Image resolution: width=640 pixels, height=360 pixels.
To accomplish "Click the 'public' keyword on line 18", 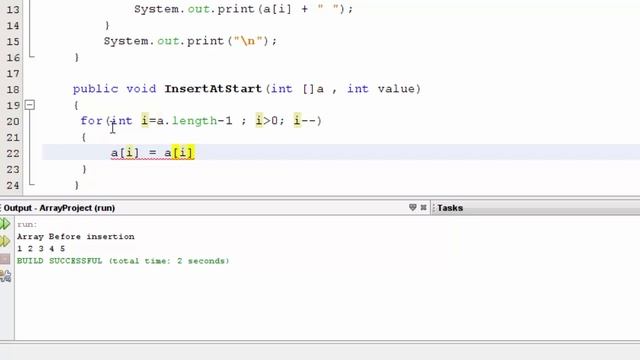I will pyautogui.click(x=96, y=89).
